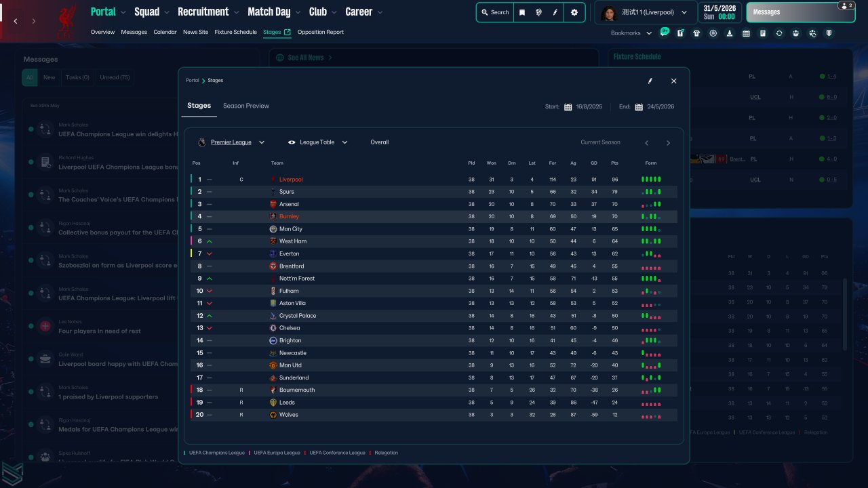Click the calendar icon in shortcut bar
The width and height of the screenshot is (868, 488).
pyautogui.click(x=746, y=33)
